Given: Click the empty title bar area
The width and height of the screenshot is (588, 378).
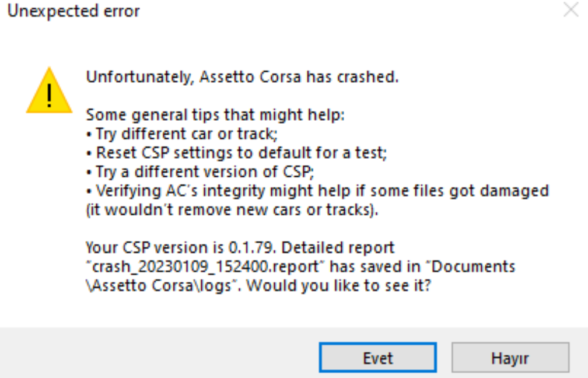Looking at the screenshot, I should tap(350, 11).
